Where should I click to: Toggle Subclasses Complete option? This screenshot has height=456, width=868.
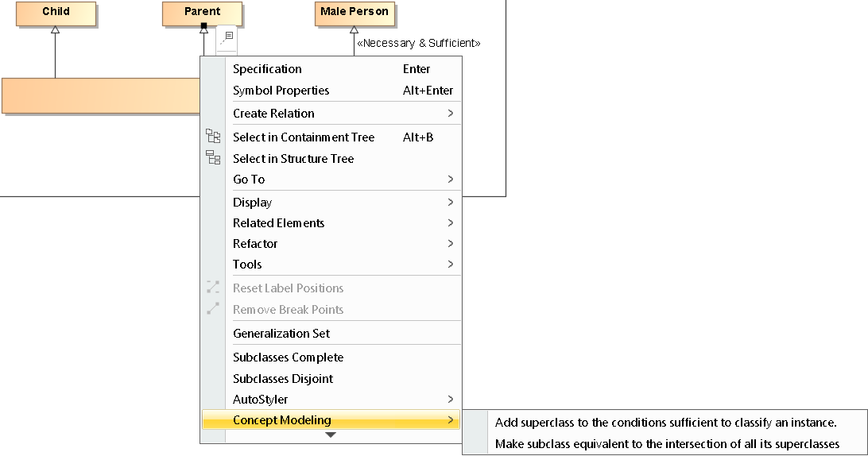[288, 357]
